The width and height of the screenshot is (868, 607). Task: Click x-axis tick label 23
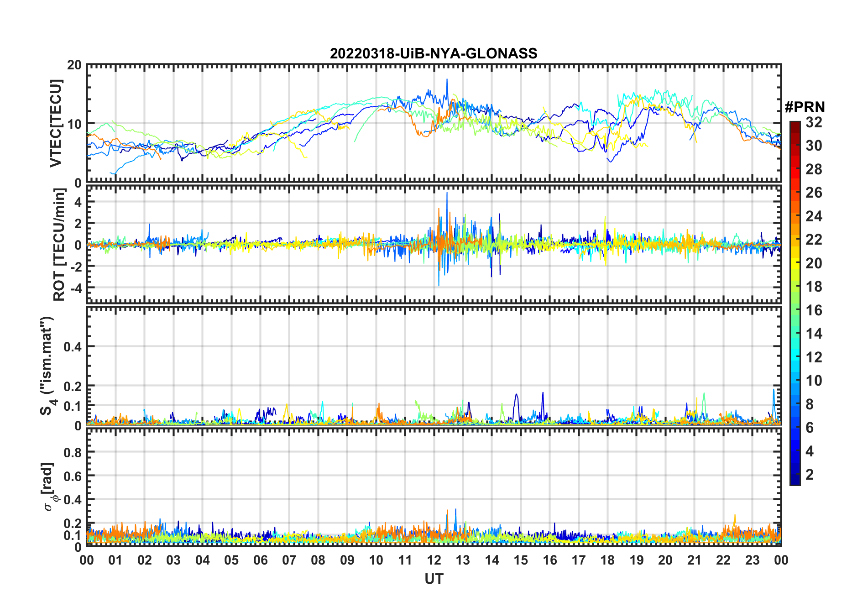pyautogui.click(x=752, y=560)
